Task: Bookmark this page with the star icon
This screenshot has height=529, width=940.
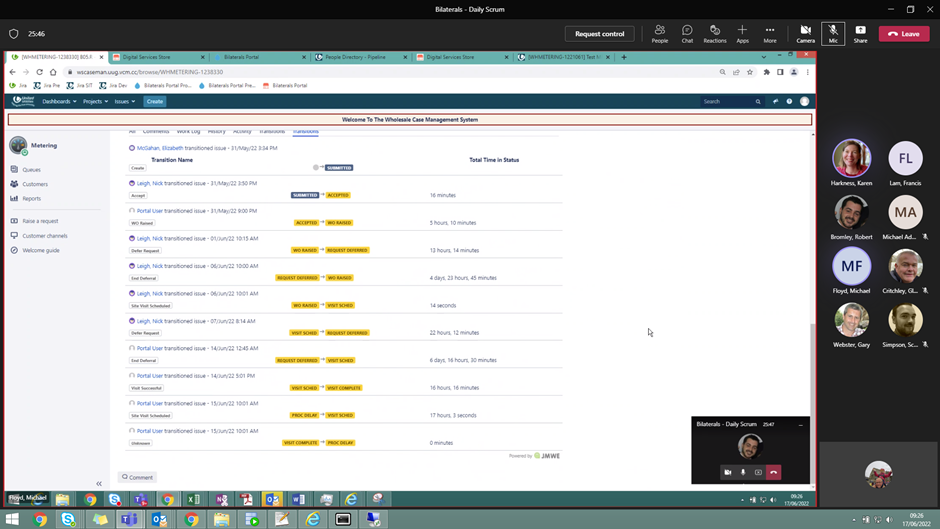Action: [x=749, y=72]
